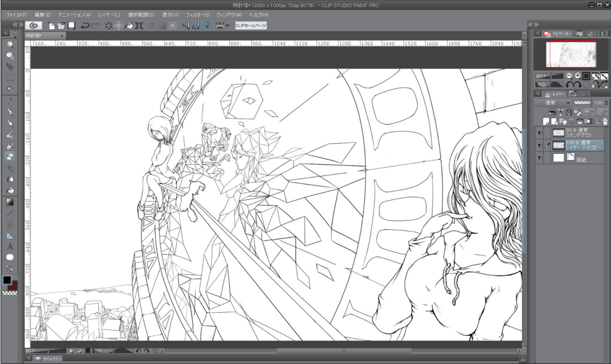Toggle Lock Layer in layer panel

(x=569, y=112)
